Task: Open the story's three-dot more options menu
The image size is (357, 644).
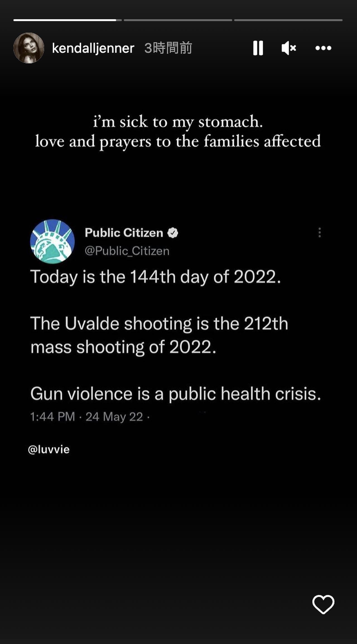Action: [x=323, y=48]
